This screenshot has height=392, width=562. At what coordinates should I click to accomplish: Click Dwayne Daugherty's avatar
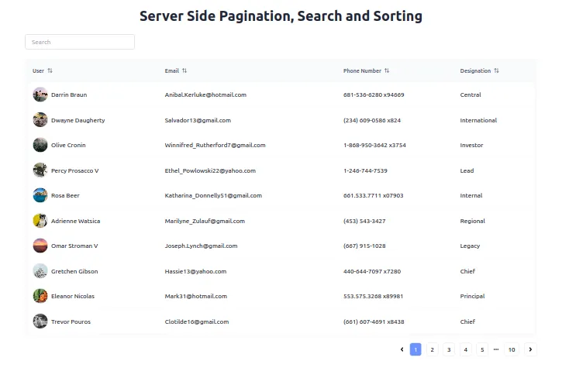pos(40,120)
